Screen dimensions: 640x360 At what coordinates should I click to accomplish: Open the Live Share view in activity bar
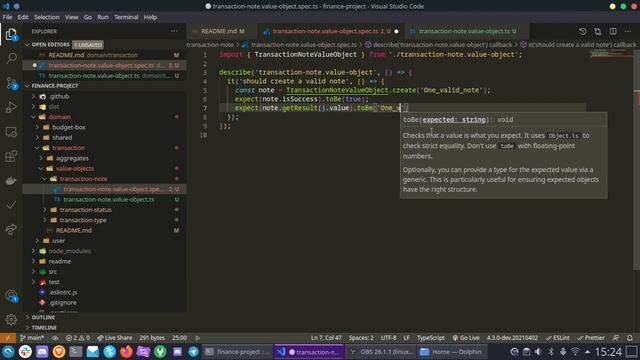[11, 229]
